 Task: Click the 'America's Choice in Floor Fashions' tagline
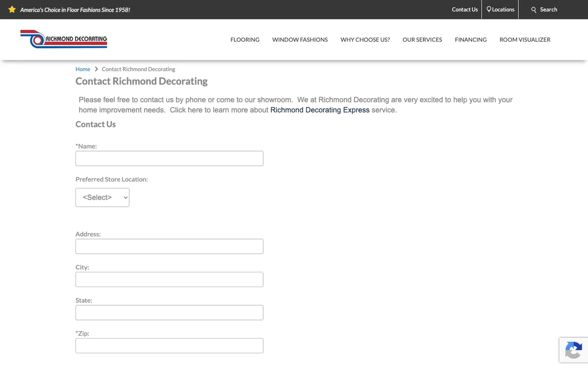click(x=75, y=10)
